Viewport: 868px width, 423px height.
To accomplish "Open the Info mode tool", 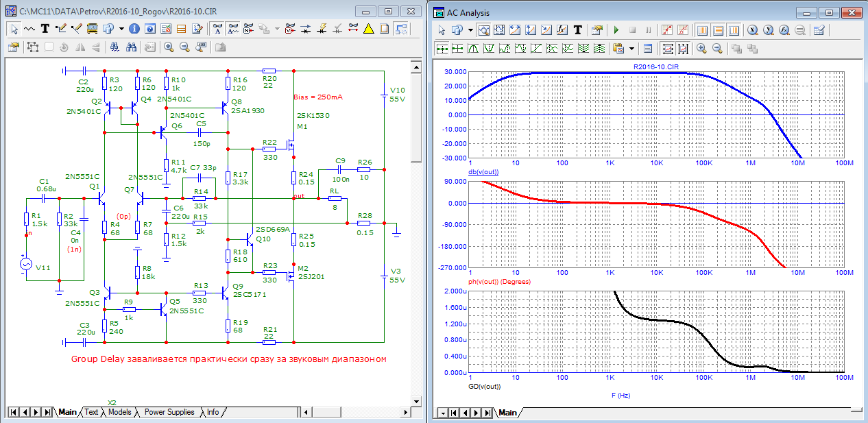I will pos(134,29).
